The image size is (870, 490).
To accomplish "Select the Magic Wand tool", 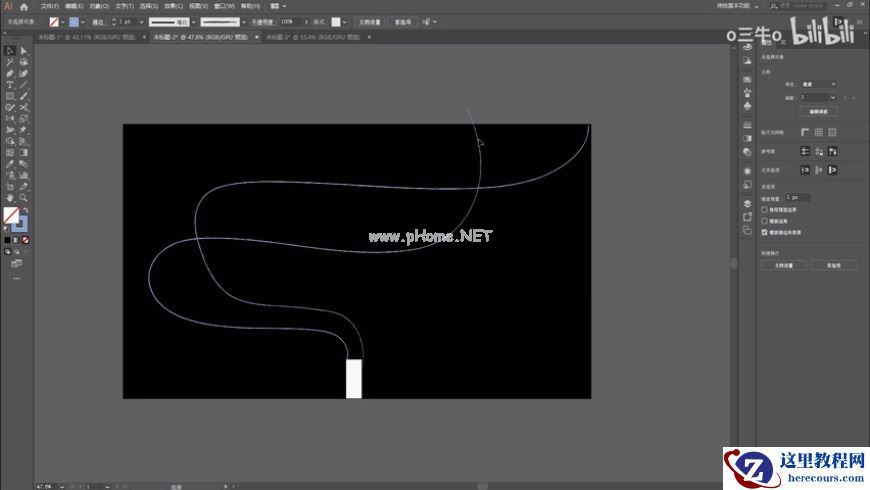I will pos(10,62).
